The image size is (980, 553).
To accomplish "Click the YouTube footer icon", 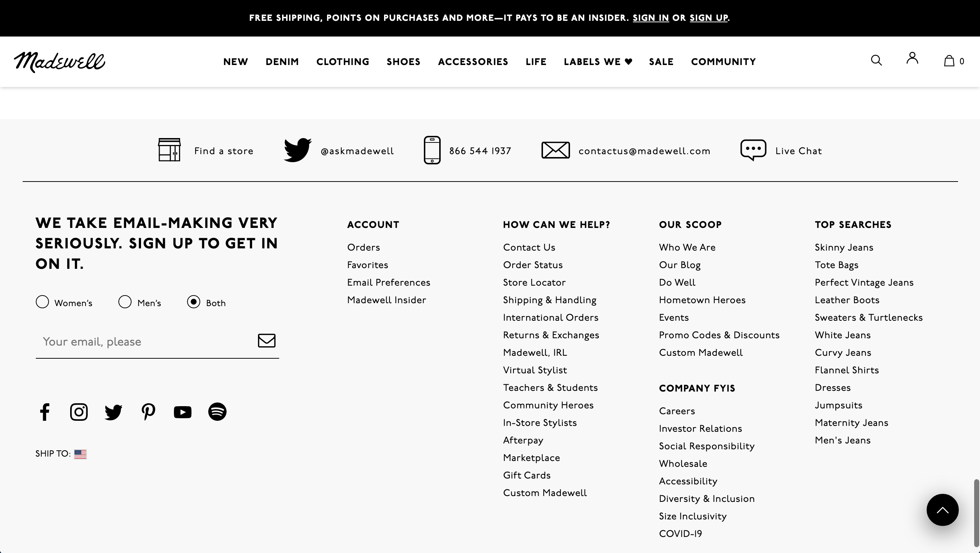I will (x=182, y=412).
